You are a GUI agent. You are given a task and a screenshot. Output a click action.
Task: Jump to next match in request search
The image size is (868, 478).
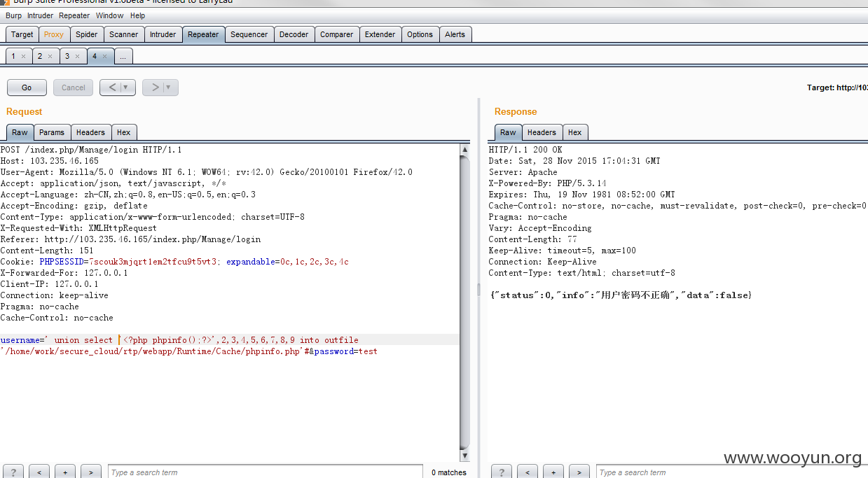click(91, 472)
